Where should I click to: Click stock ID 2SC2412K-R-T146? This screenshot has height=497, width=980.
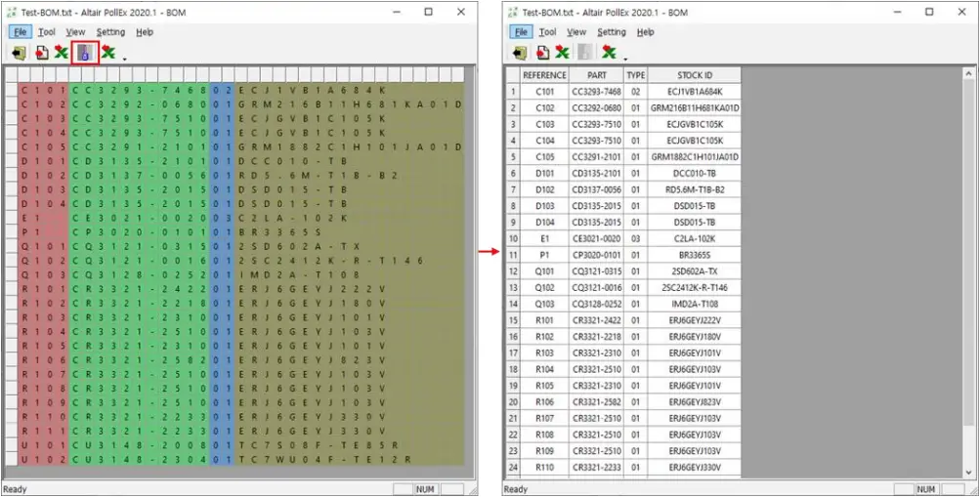coord(695,287)
